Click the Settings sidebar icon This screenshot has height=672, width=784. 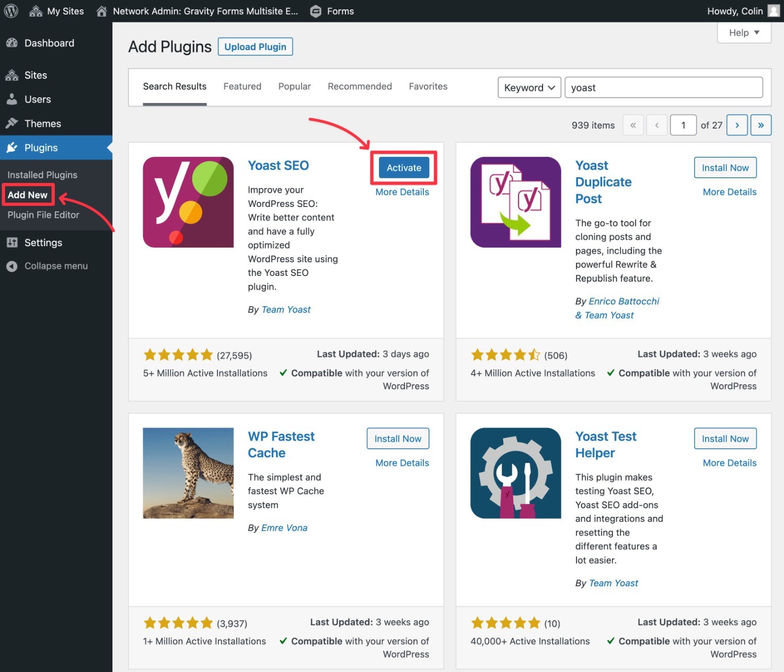click(12, 242)
